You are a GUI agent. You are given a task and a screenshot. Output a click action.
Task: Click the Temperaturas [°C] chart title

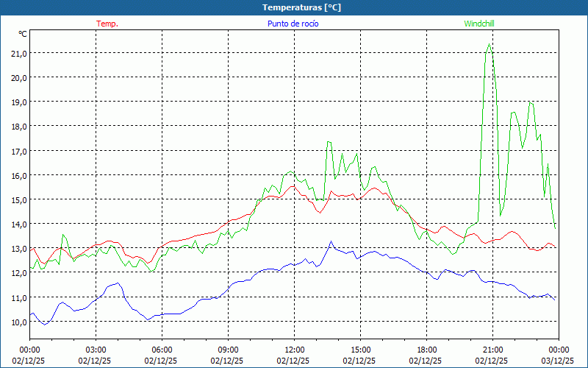click(x=301, y=7)
